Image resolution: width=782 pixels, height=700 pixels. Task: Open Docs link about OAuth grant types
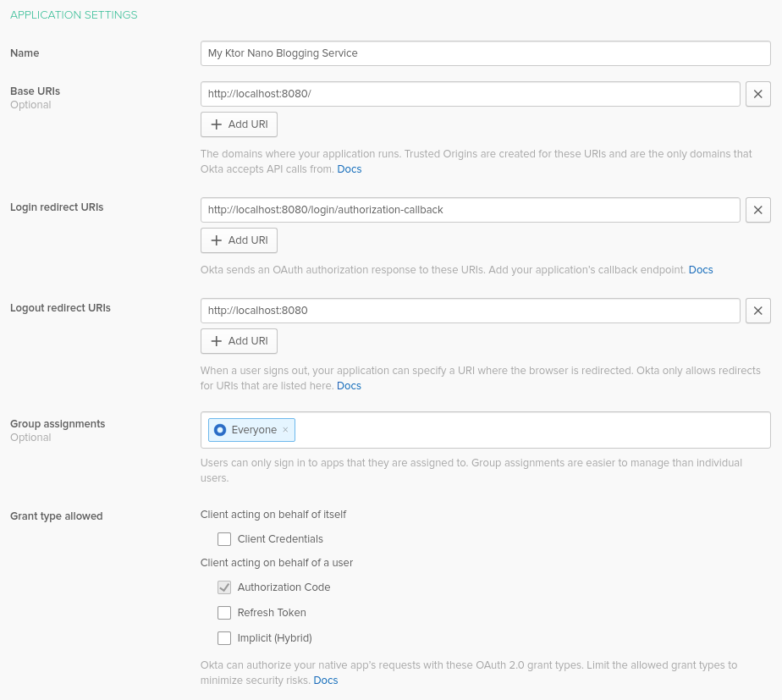coord(326,681)
